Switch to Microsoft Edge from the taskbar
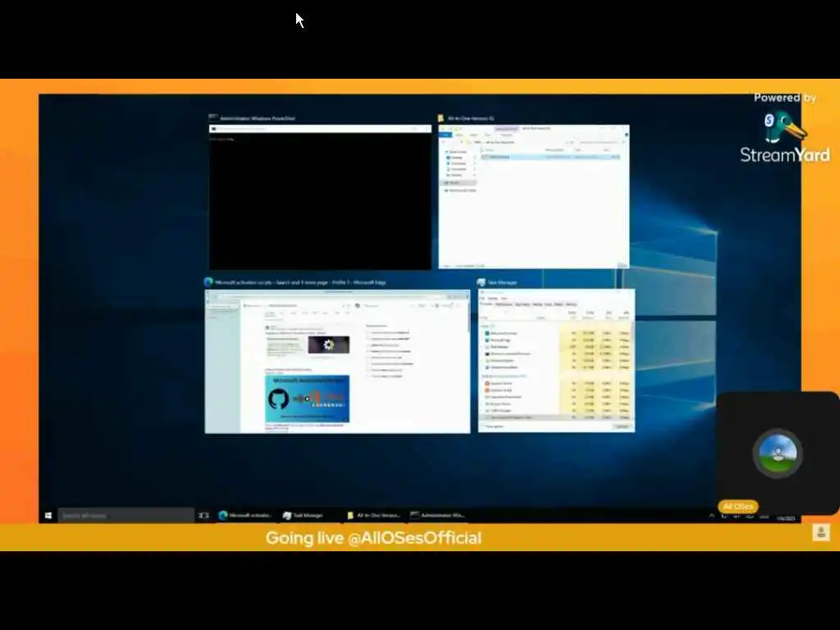Viewport: 840px width, 630px height. coord(246,515)
